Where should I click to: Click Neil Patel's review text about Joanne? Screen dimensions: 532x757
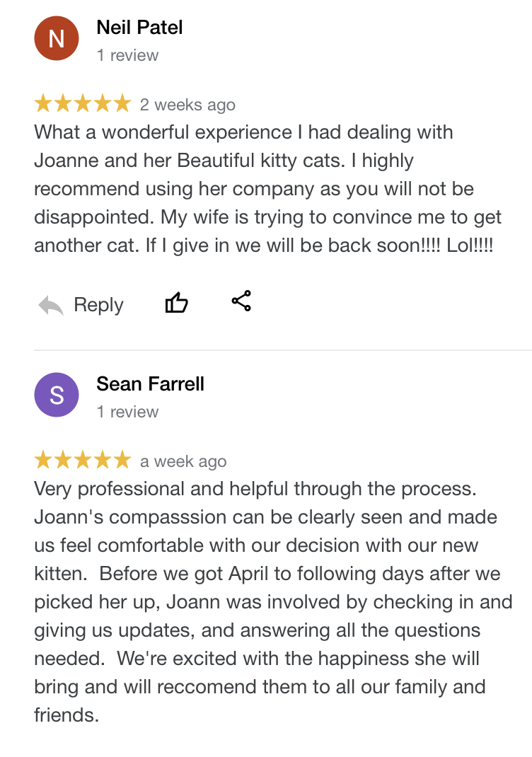pos(263,189)
